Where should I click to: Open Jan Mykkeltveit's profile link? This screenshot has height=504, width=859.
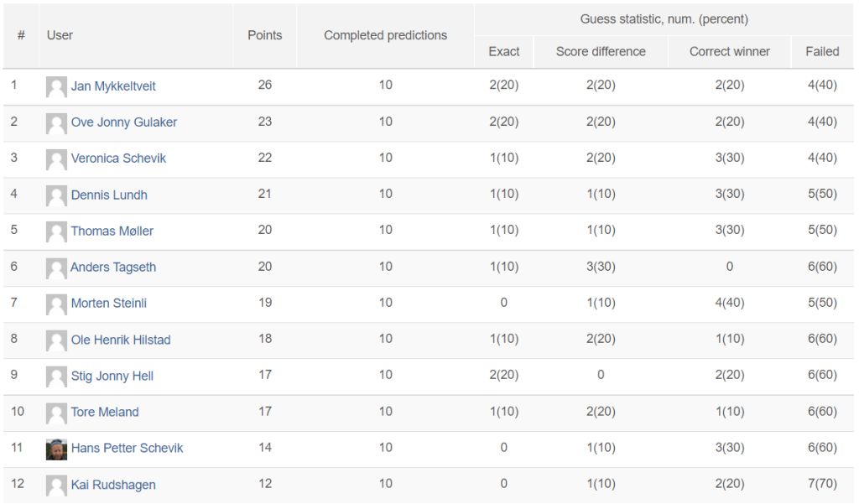[113, 86]
